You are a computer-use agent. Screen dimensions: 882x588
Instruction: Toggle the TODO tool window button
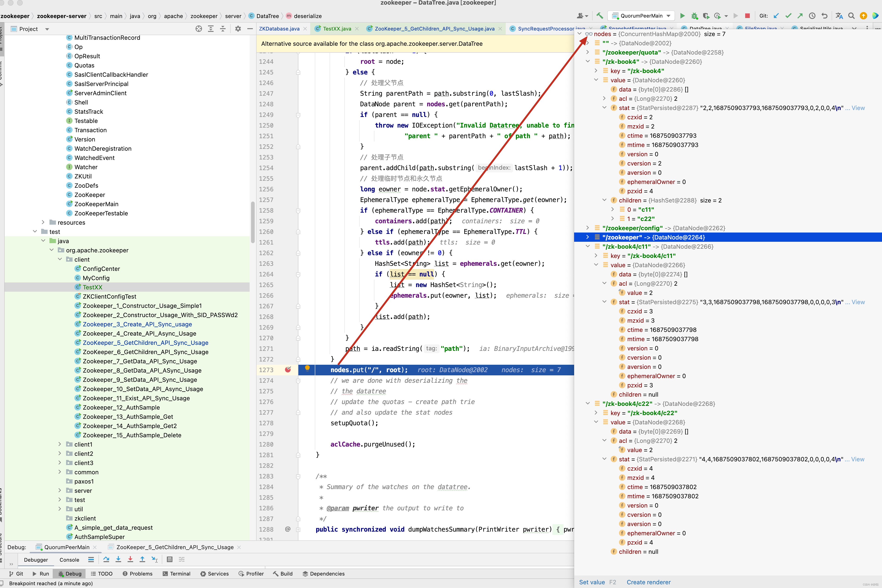(102, 574)
